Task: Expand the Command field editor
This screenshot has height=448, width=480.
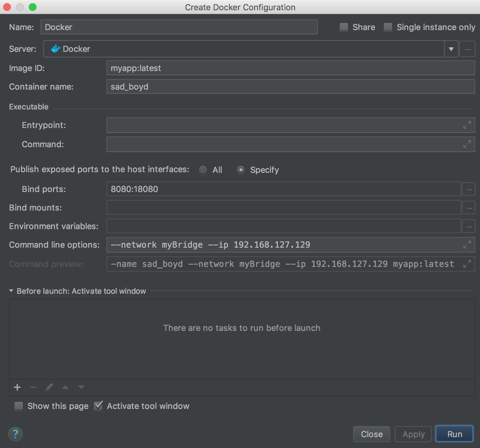Action: [x=467, y=144]
